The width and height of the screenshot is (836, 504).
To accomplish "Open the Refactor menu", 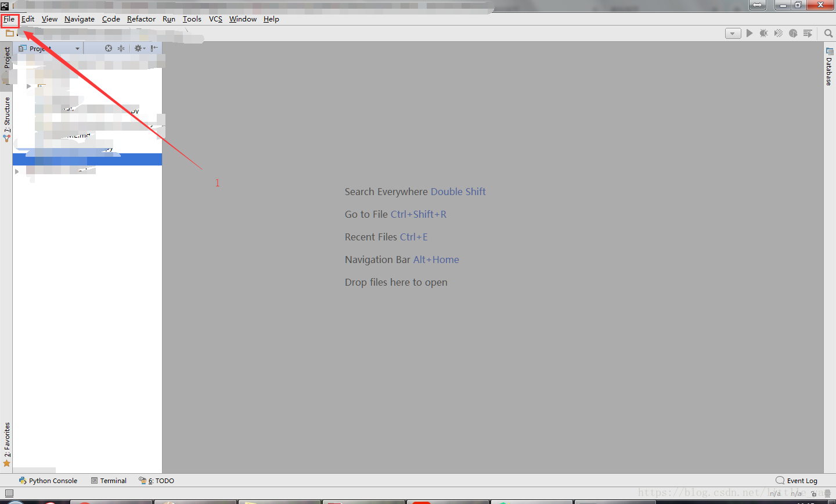I will tap(140, 19).
